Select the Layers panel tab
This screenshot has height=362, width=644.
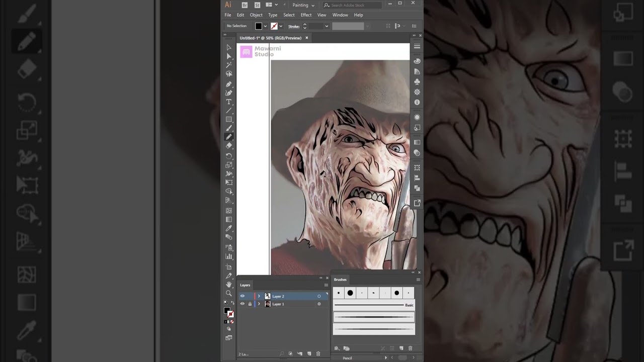[245, 285]
